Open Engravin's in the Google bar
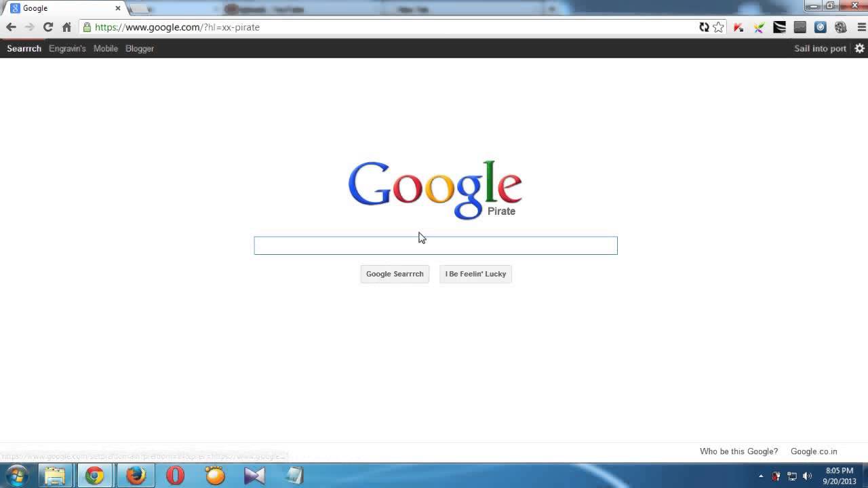Image resolution: width=868 pixels, height=488 pixels. [67, 48]
